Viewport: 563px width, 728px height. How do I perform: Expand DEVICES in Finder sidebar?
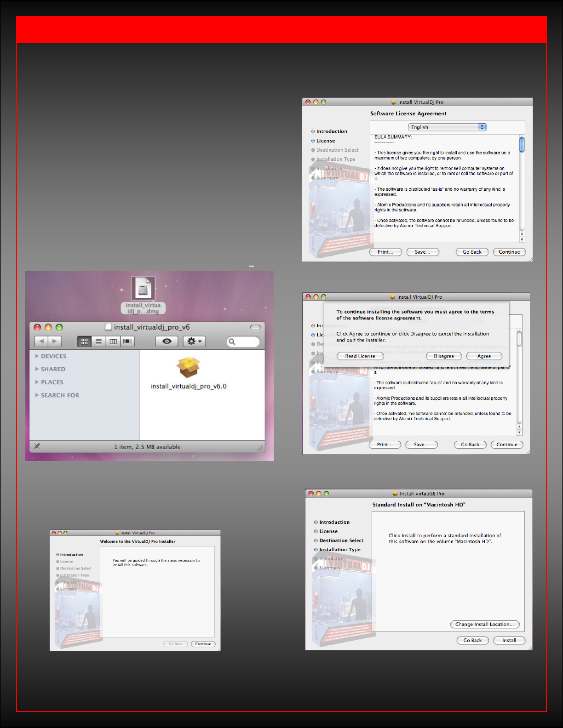pos(37,356)
